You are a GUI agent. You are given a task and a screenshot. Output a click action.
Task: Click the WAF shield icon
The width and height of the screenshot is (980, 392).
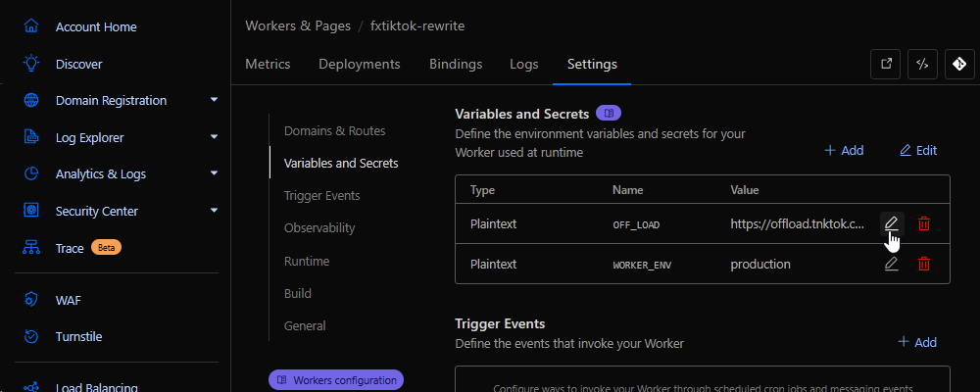point(31,300)
